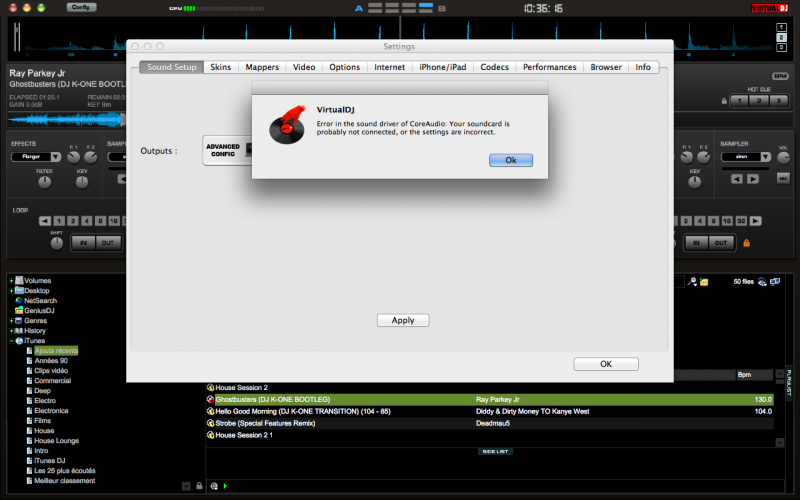Expand the Genres tree node

click(11, 321)
